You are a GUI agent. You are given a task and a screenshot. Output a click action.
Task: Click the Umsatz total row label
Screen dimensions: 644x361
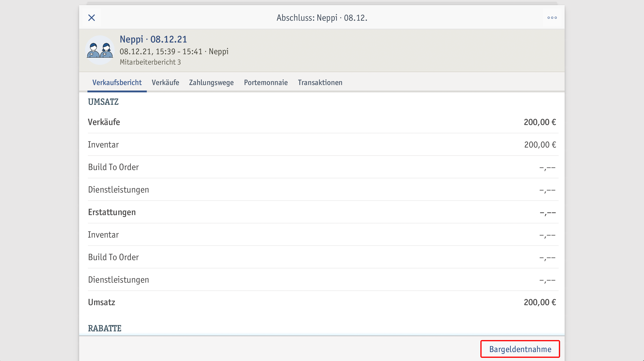coord(101,302)
